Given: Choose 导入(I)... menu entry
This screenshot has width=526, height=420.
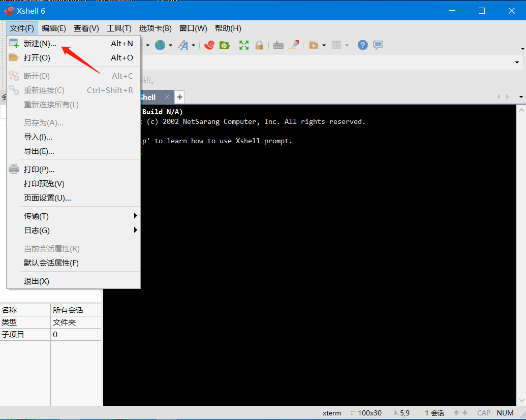Looking at the screenshot, I should [74, 137].
